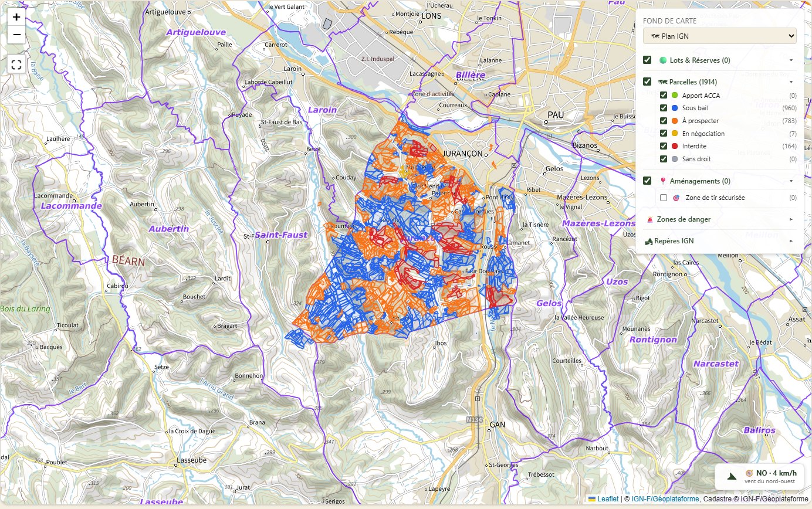The height and width of the screenshot is (509, 812).
Task: Uncheck the Aménagements layer checkbox
Action: [x=647, y=181]
